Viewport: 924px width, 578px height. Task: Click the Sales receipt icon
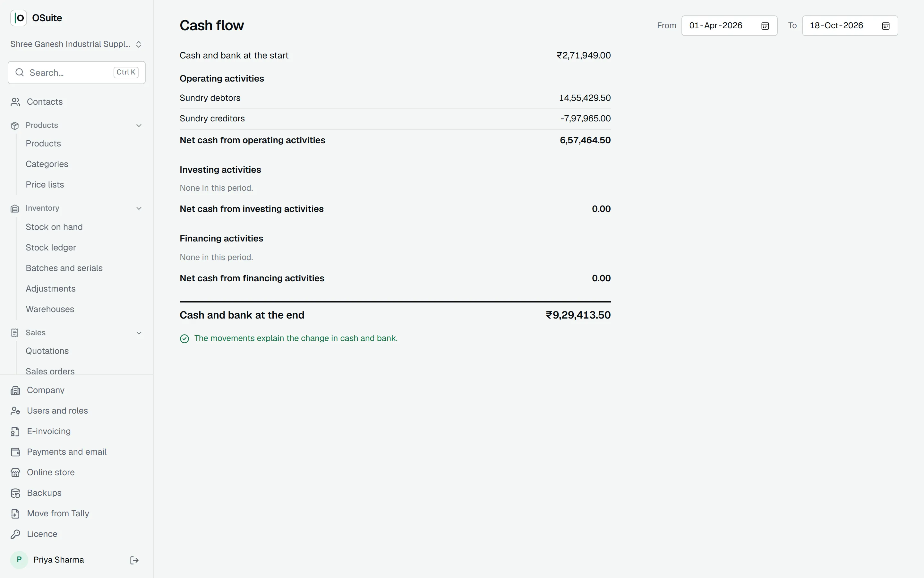15,333
